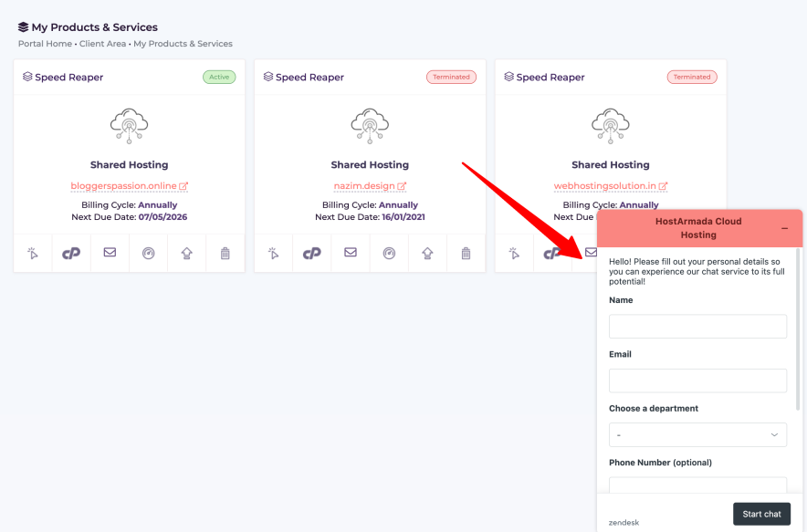Click the Email input field in chat

[697, 381]
